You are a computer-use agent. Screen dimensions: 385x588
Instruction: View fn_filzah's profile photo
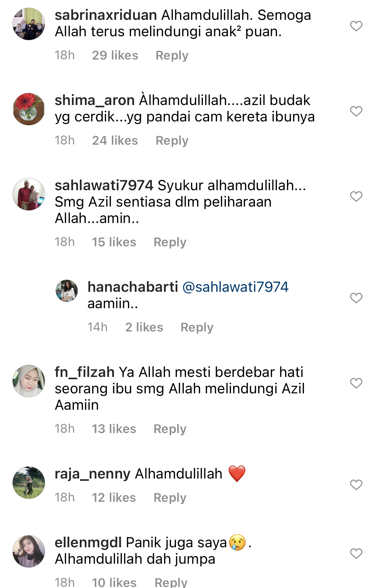pos(29,381)
